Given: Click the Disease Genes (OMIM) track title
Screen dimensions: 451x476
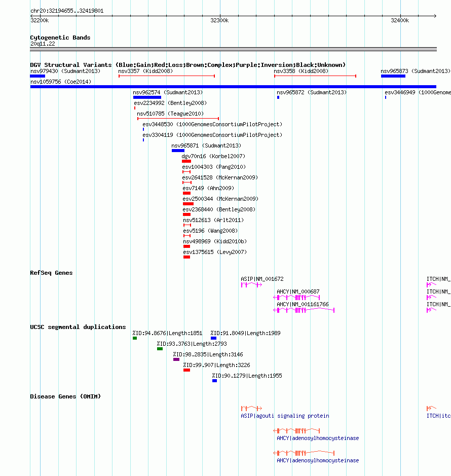Looking at the screenshot, I should point(65,396).
